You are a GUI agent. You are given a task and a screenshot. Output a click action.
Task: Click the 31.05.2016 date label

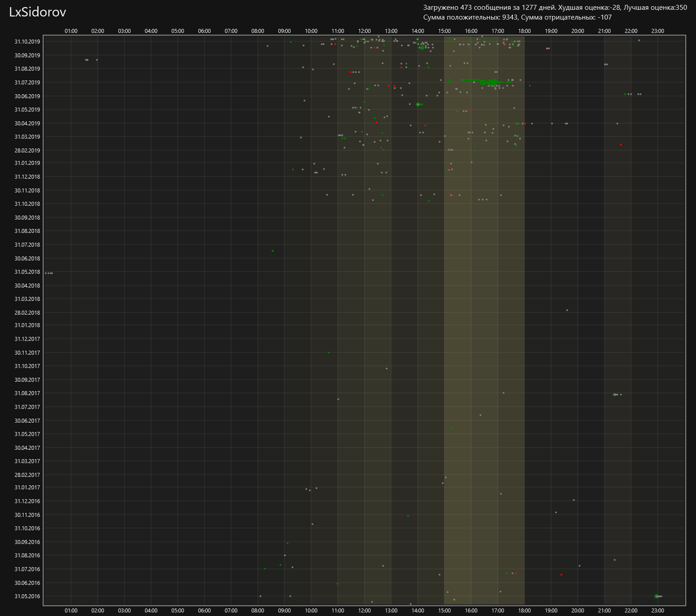27,596
